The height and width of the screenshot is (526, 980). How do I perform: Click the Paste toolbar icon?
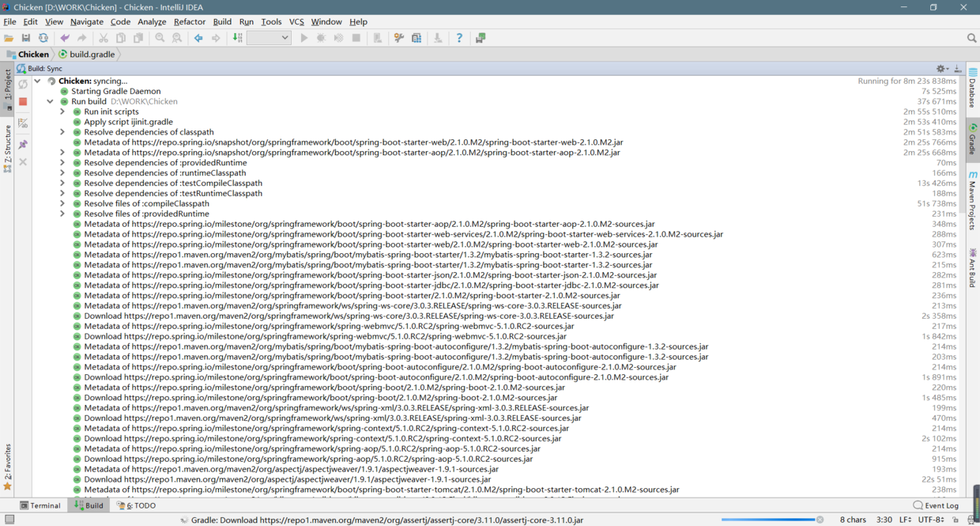(x=138, y=38)
